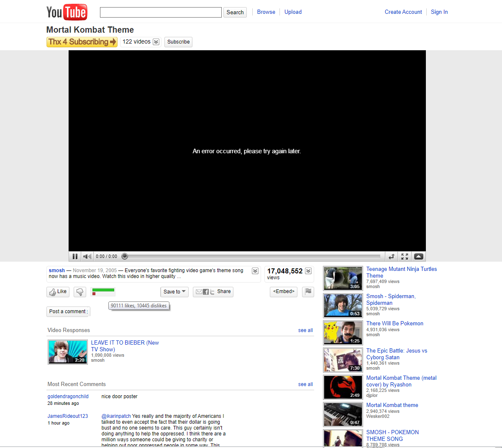Click the Thx 4 Subscribing banner arrow
The image size is (502, 448).
[x=113, y=42]
